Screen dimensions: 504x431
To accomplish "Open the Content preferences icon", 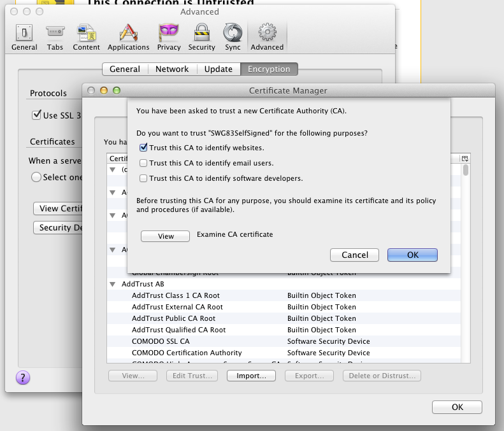I will tap(86, 32).
